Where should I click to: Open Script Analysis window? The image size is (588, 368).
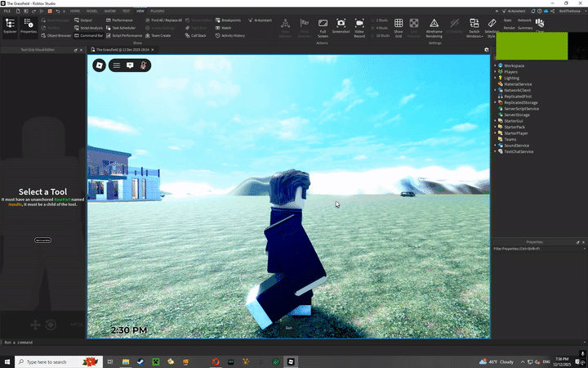click(93, 28)
